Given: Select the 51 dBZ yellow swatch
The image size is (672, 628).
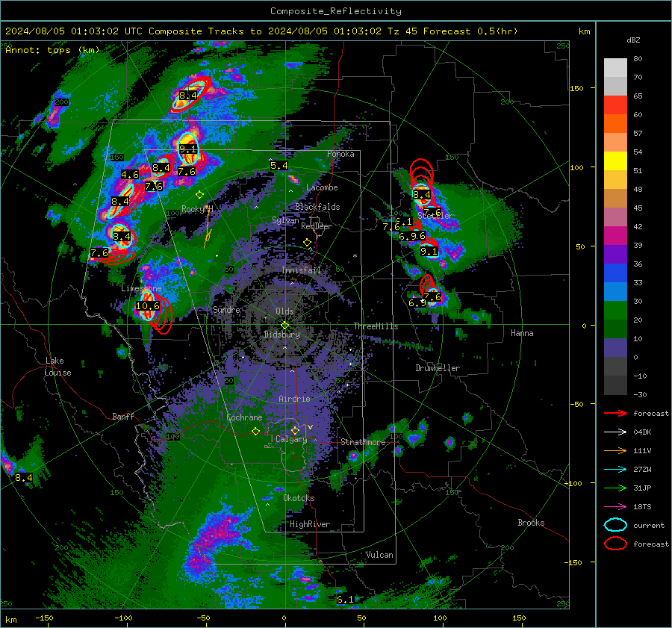Looking at the screenshot, I should tap(615, 161).
